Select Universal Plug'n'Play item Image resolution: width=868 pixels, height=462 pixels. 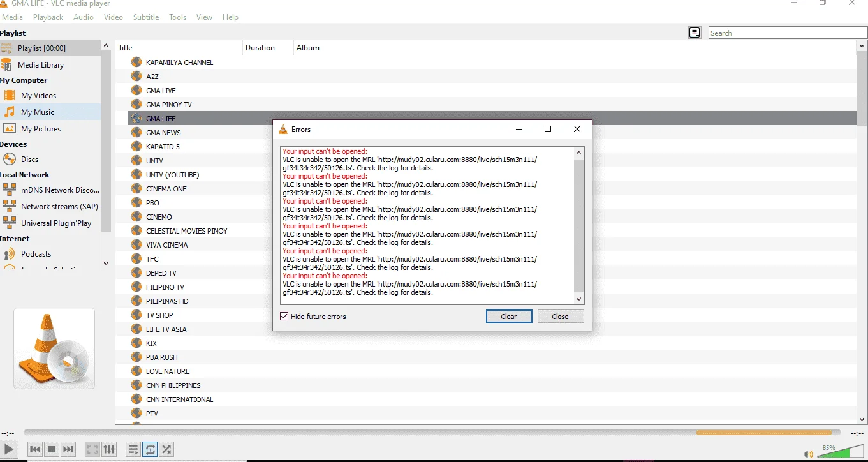tap(50, 223)
